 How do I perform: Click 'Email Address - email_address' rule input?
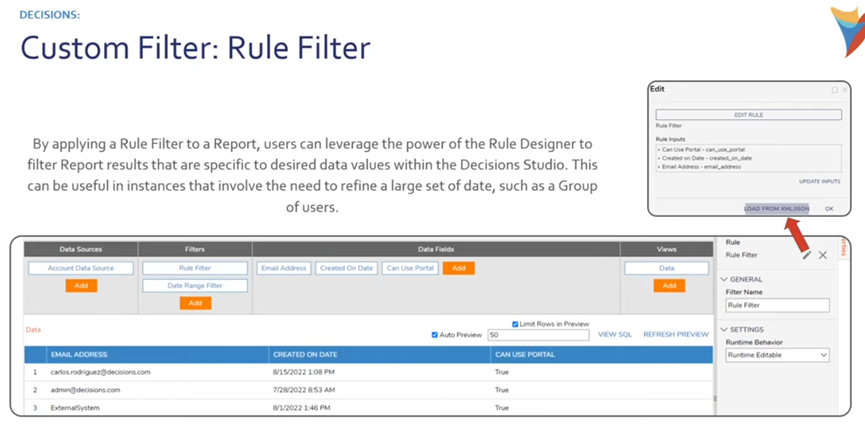pos(700,166)
